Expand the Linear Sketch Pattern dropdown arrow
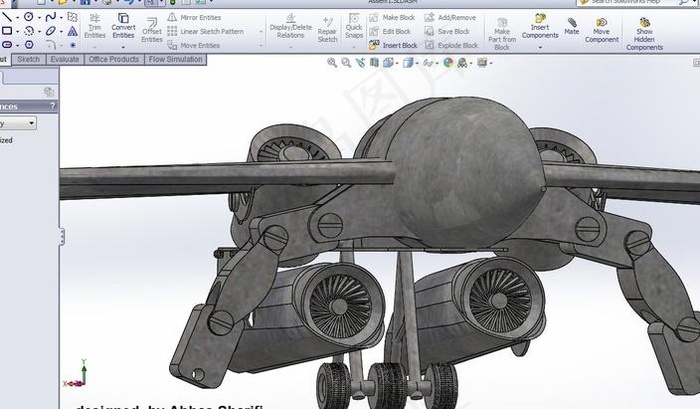Image resolution: width=700 pixels, height=409 pixels. coord(261,32)
